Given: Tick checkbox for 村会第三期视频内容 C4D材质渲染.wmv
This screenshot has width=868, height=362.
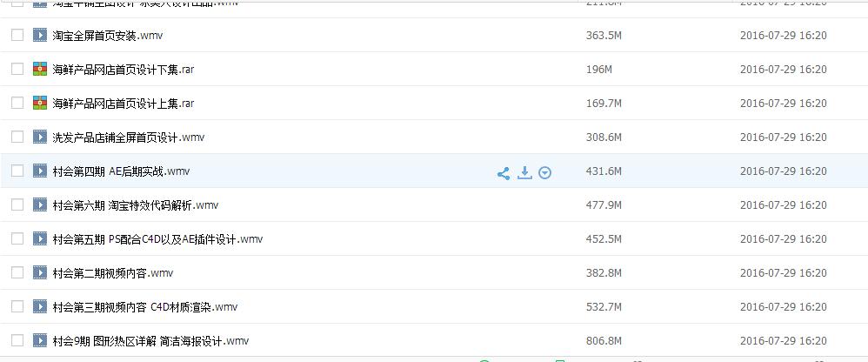Looking at the screenshot, I should (x=17, y=306).
